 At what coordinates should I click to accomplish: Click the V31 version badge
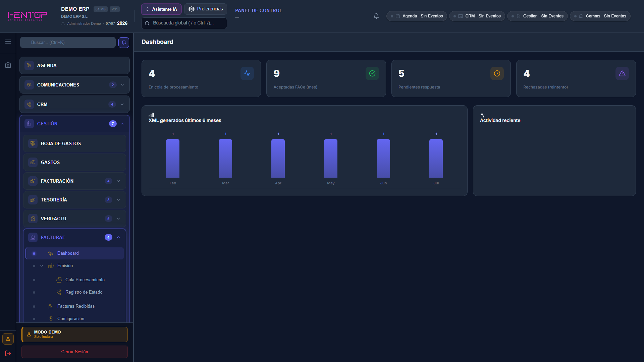tap(115, 9)
